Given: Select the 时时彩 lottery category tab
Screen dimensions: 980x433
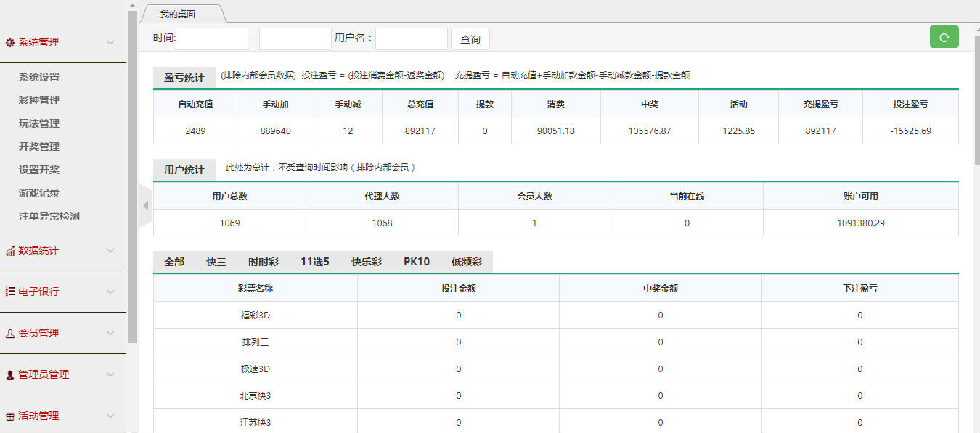Looking at the screenshot, I should 264,262.
